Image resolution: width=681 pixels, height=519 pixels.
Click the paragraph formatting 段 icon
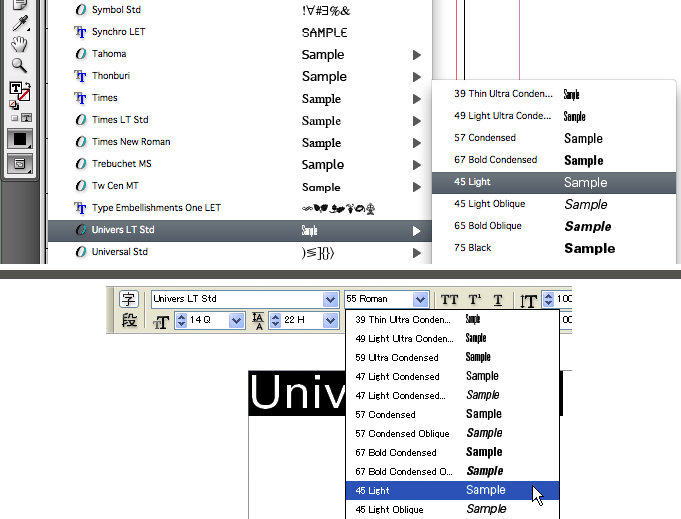point(129,321)
